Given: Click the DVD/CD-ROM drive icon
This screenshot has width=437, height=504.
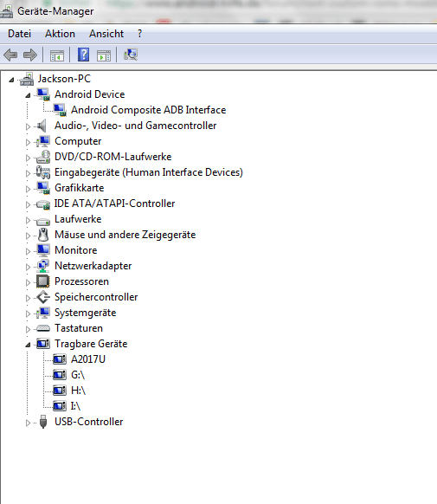Looking at the screenshot, I should click(x=43, y=157).
